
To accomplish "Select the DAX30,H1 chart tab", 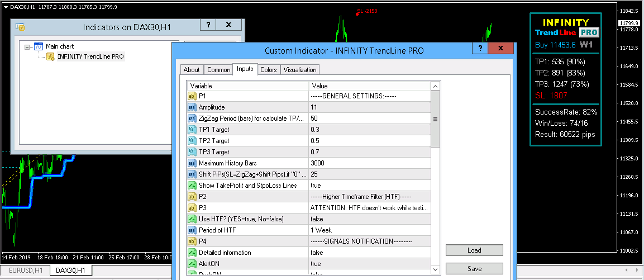I will [71, 270].
